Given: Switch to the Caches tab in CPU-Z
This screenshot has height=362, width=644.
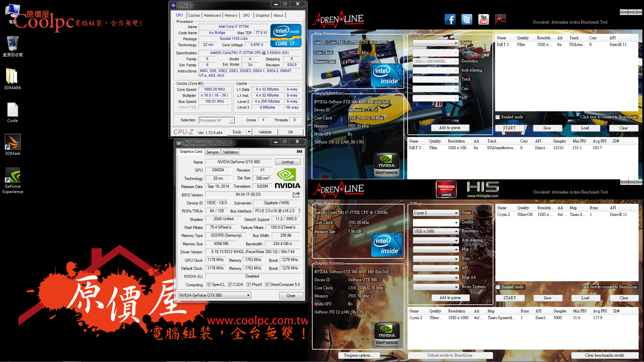Looking at the screenshot, I should pos(194,15).
